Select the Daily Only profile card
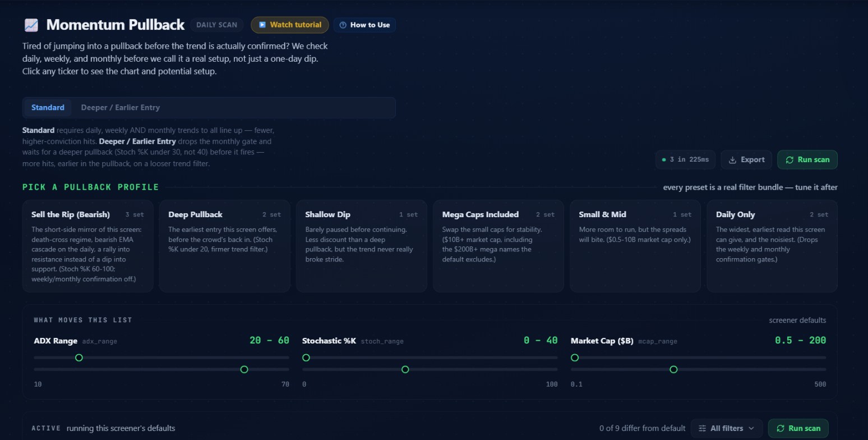The width and height of the screenshot is (868, 440). click(x=772, y=246)
